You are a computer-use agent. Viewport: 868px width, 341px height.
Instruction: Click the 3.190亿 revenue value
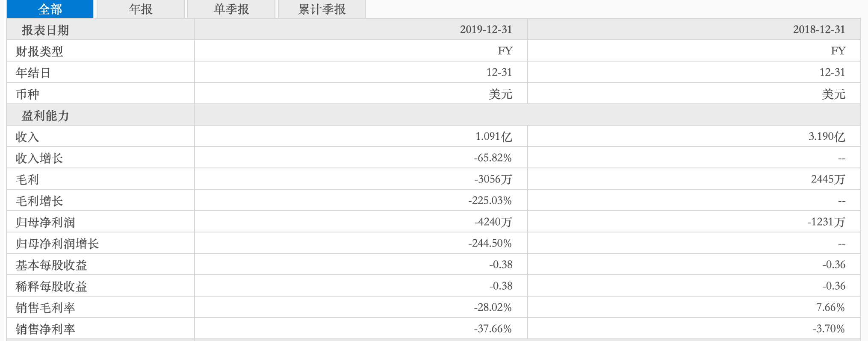(x=827, y=136)
